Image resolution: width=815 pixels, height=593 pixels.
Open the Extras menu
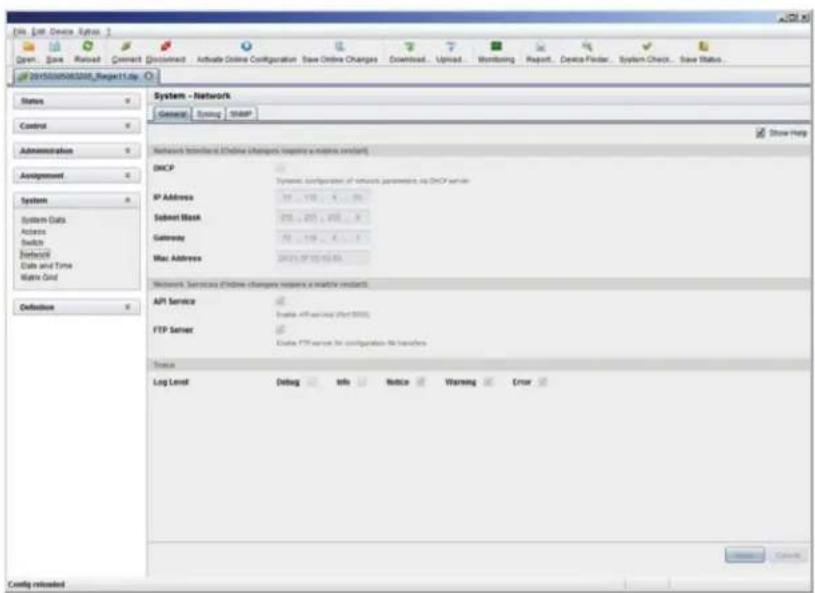point(89,32)
